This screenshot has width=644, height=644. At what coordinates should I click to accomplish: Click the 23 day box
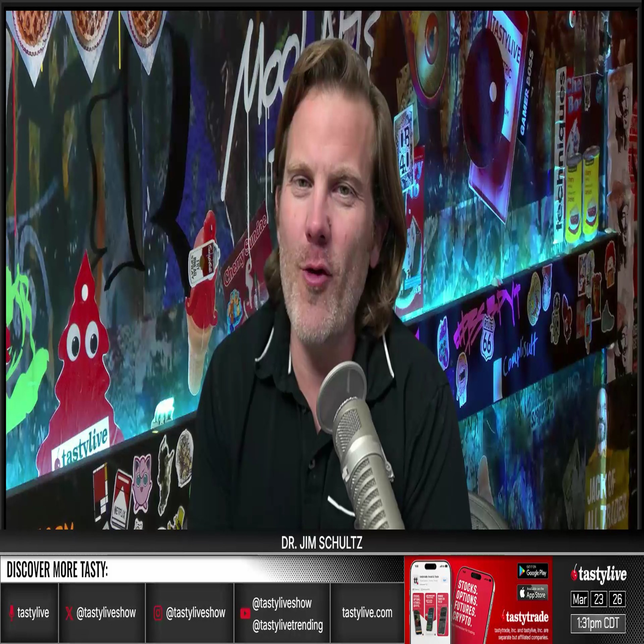[x=598, y=599]
